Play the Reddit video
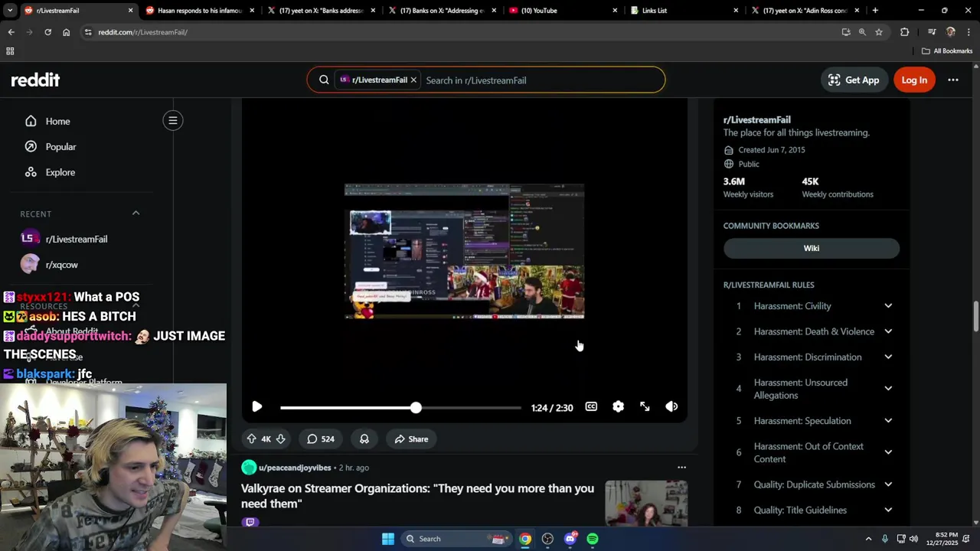Image resolution: width=980 pixels, height=551 pixels. [257, 407]
